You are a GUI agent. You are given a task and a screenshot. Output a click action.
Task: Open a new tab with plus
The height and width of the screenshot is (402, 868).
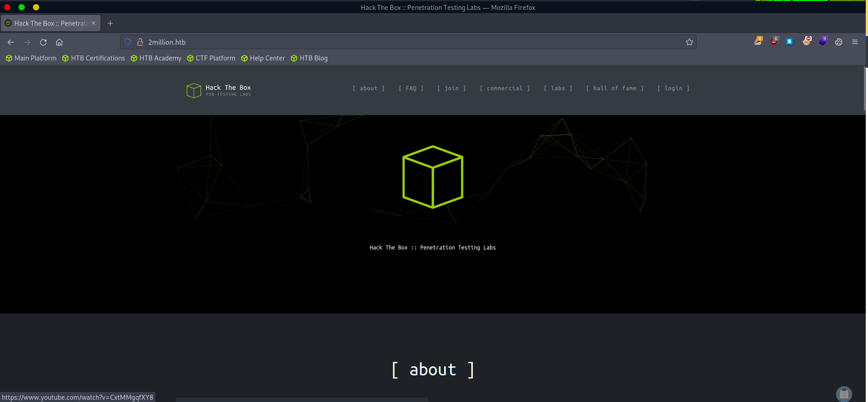coord(110,23)
